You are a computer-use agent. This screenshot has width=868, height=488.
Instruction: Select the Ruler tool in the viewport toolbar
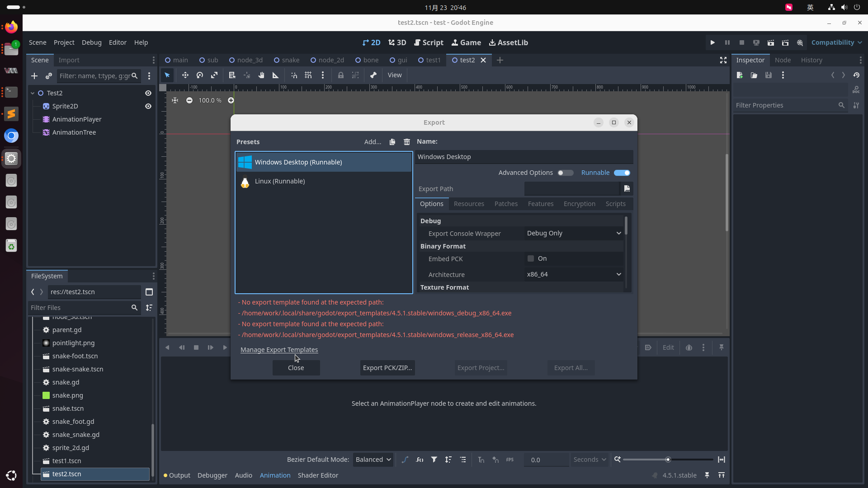(x=275, y=75)
